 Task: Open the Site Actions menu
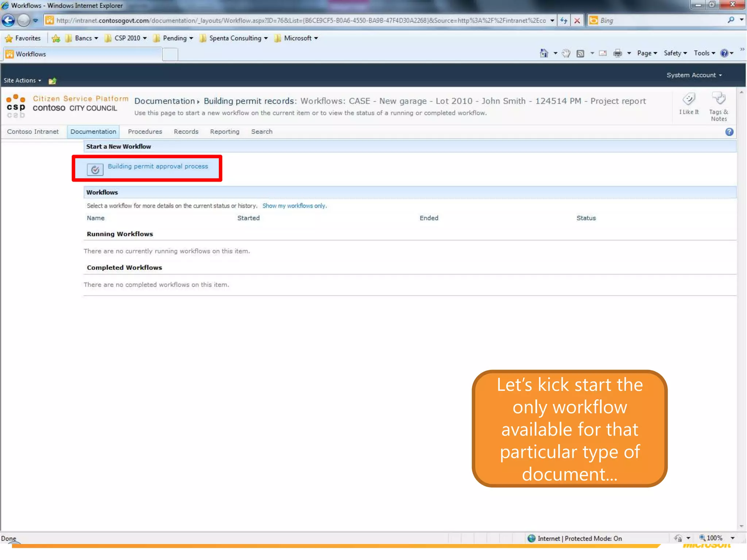[x=22, y=81]
